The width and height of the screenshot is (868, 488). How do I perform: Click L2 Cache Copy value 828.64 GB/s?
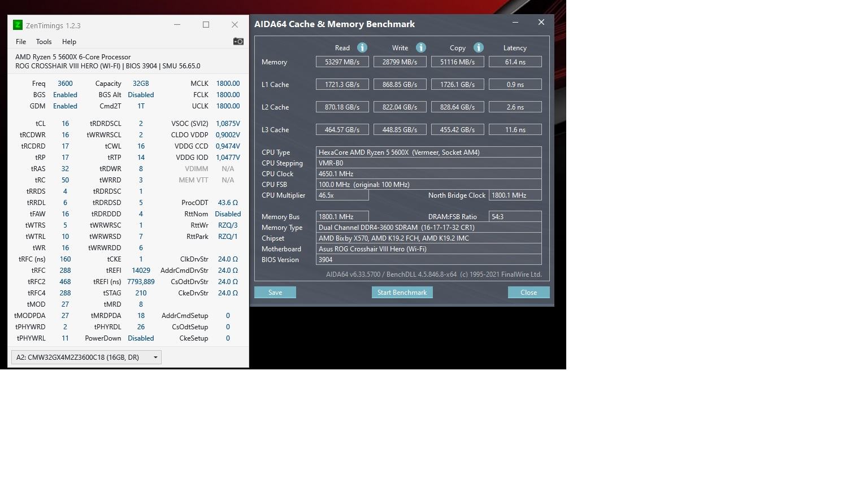pyautogui.click(x=458, y=107)
